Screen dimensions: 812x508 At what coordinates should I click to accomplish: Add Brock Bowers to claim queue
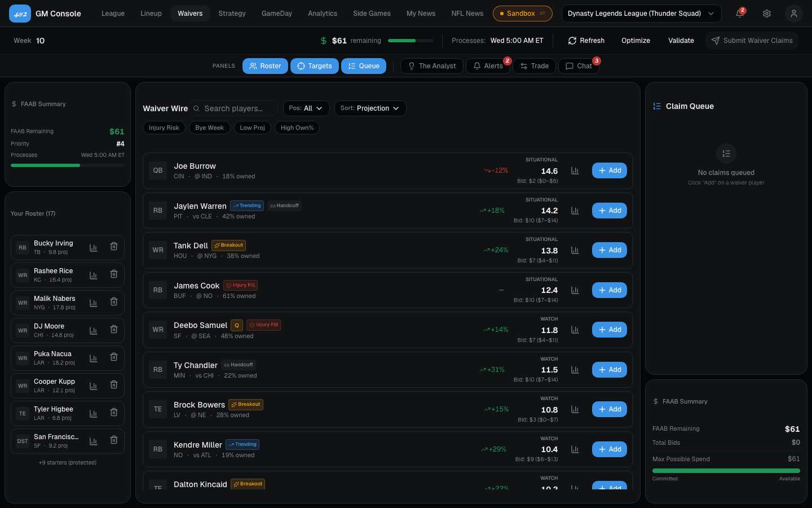[610, 409]
